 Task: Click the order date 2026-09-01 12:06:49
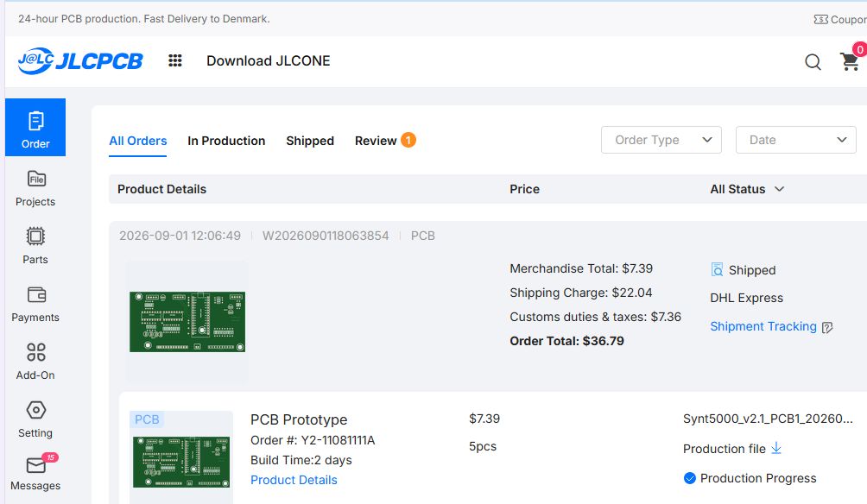point(180,236)
